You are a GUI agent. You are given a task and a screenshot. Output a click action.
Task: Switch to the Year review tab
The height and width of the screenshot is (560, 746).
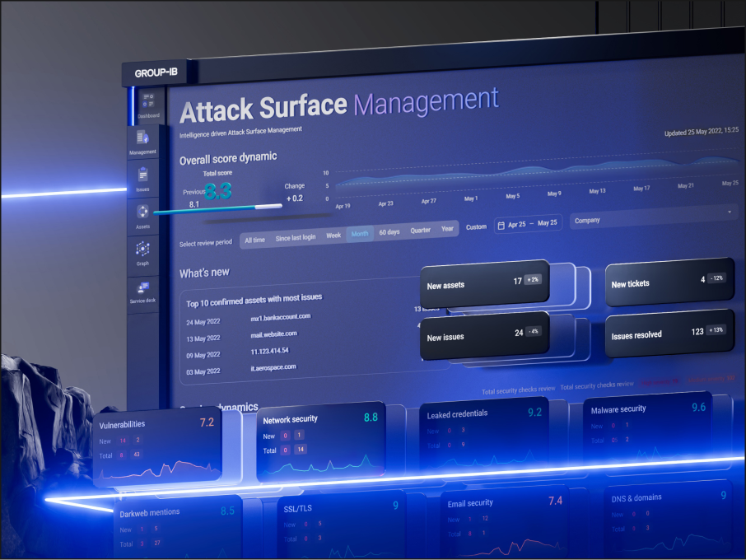[x=447, y=231]
